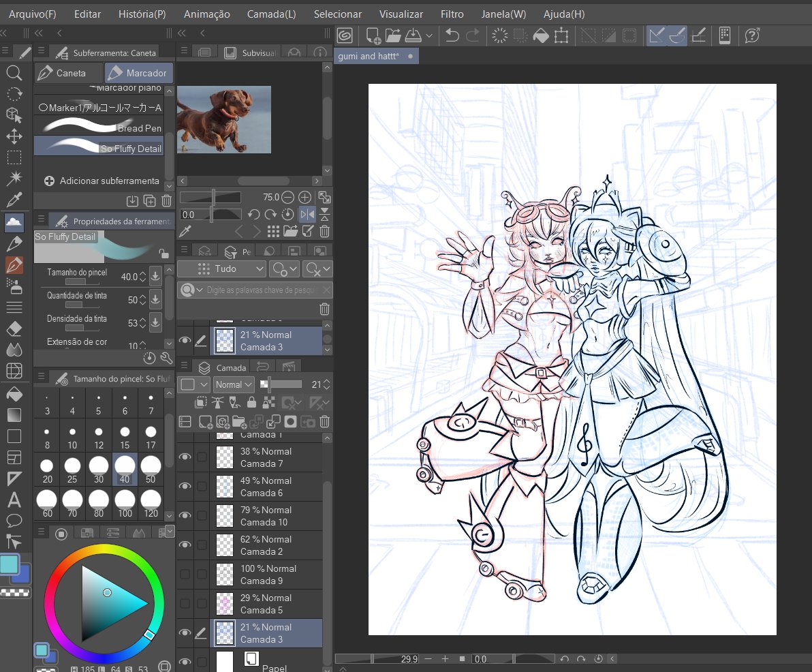Image resolution: width=812 pixels, height=672 pixels.
Task: Click Undo in the command bar
Action: [x=452, y=35]
